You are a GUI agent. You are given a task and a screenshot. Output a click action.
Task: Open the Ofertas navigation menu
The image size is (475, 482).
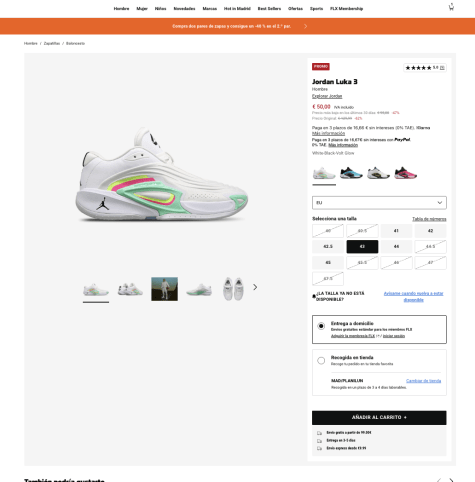pos(295,9)
